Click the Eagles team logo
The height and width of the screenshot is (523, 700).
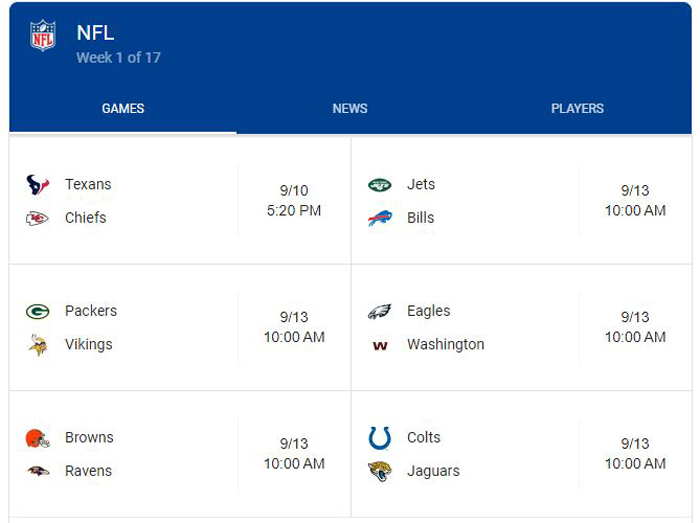(379, 311)
